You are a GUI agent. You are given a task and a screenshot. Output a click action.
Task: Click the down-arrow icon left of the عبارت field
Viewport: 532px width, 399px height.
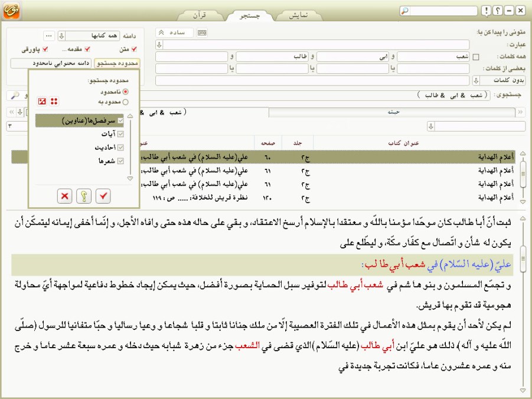coord(159,44)
